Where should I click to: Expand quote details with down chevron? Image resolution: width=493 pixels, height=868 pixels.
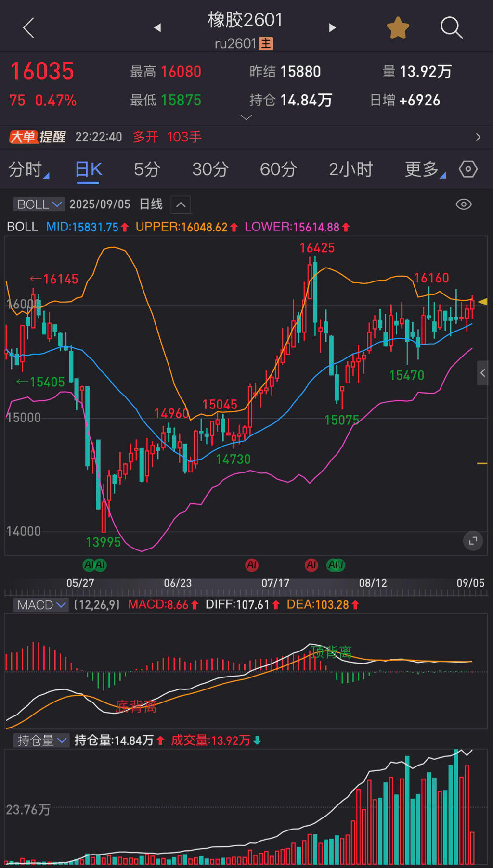tap(246, 117)
